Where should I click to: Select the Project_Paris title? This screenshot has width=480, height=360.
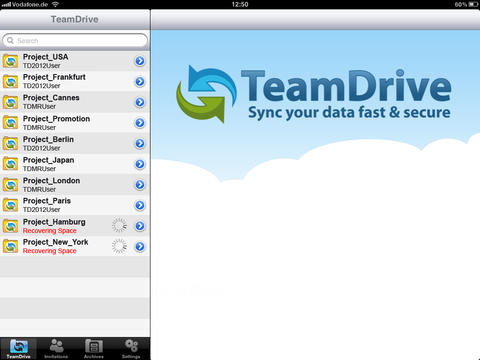[x=47, y=201]
